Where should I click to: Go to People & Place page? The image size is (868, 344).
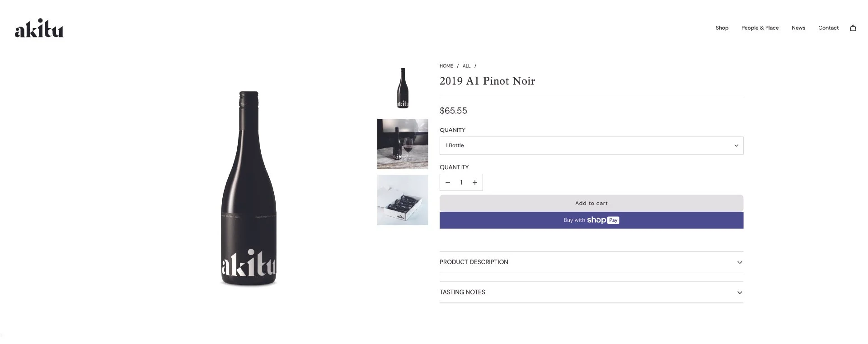click(760, 28)
